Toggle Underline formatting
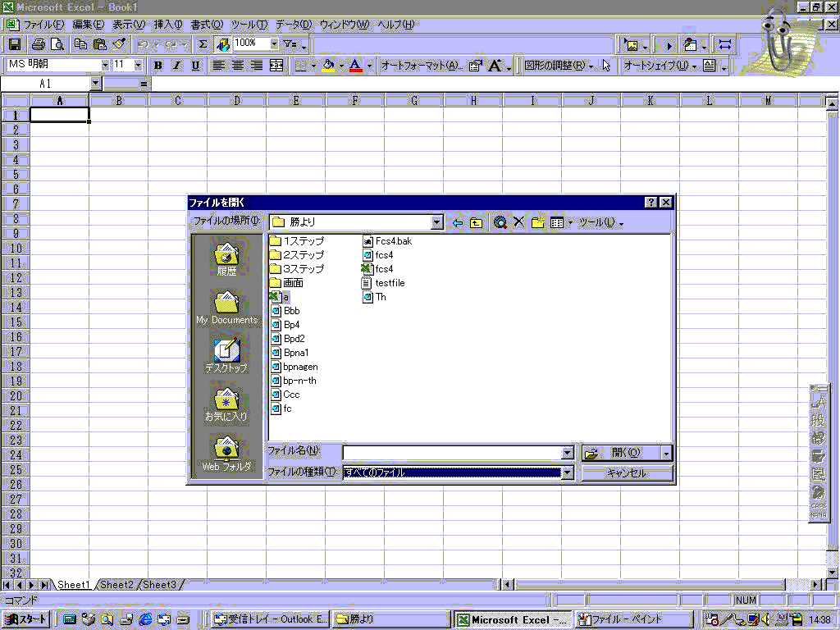Viewport: 840px width, 630px height. pyautogui.click(x=195, y=66)
